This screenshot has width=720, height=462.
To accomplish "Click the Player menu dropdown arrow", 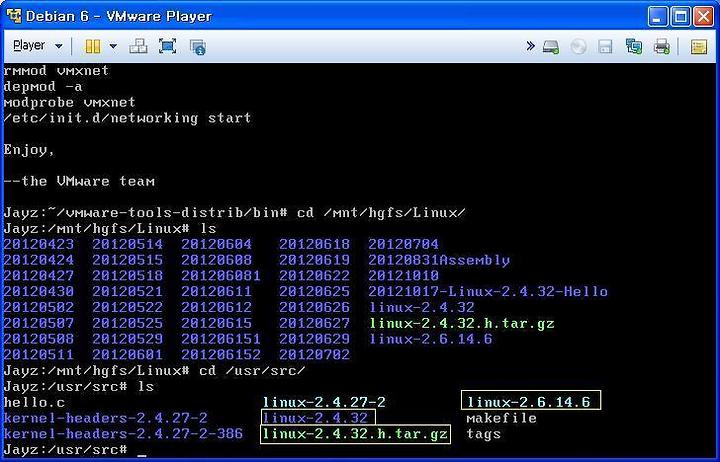I will click(x=59, y=46).
